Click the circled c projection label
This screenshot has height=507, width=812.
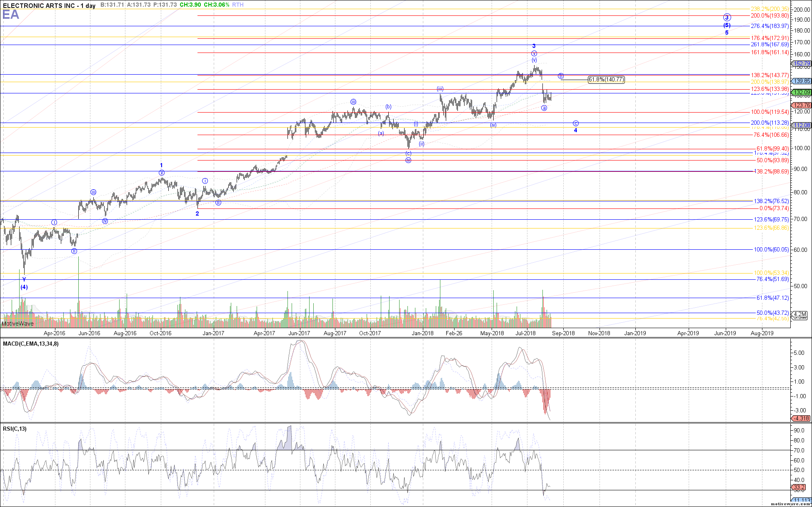coord(575,123)
